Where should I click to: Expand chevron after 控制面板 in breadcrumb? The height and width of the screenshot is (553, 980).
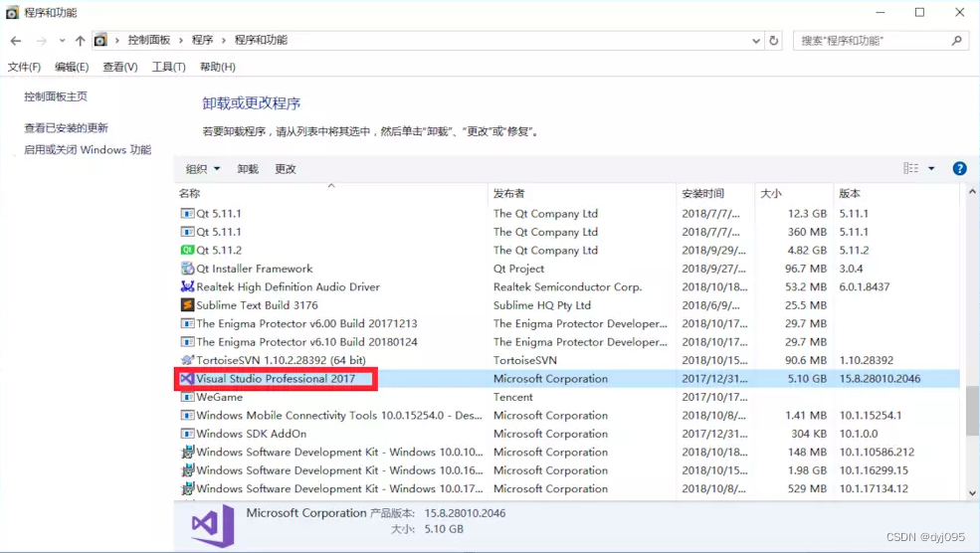(181, 41)
